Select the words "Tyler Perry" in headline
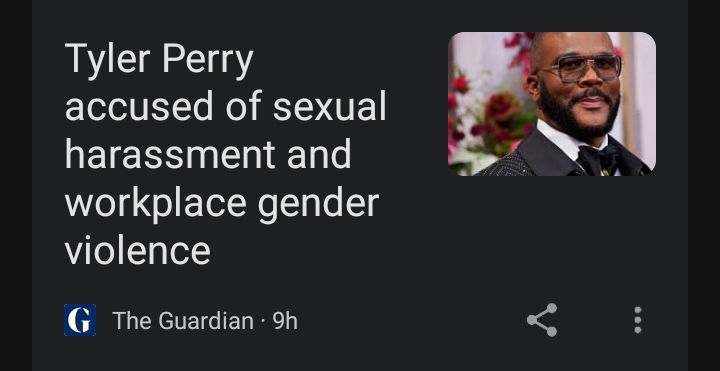Image resolution: width=720 pixels, height=371 pixels. (159, 60)
